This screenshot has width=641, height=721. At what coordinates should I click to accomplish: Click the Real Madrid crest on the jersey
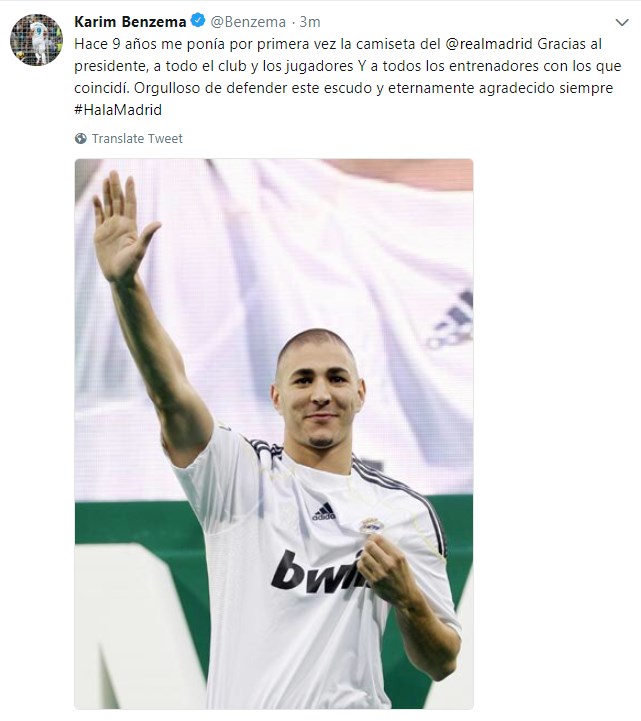[x=371, y=526]
